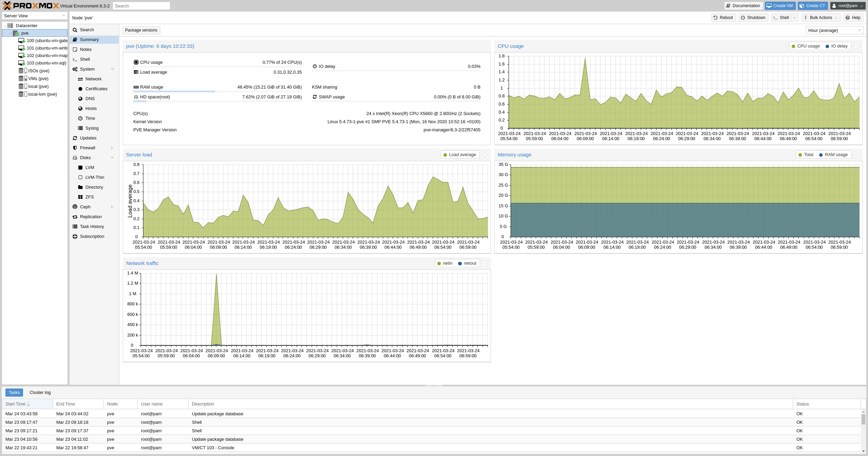868x456 pixels.
Task: Click the Datacenter server icon
Action: (10, 25)
